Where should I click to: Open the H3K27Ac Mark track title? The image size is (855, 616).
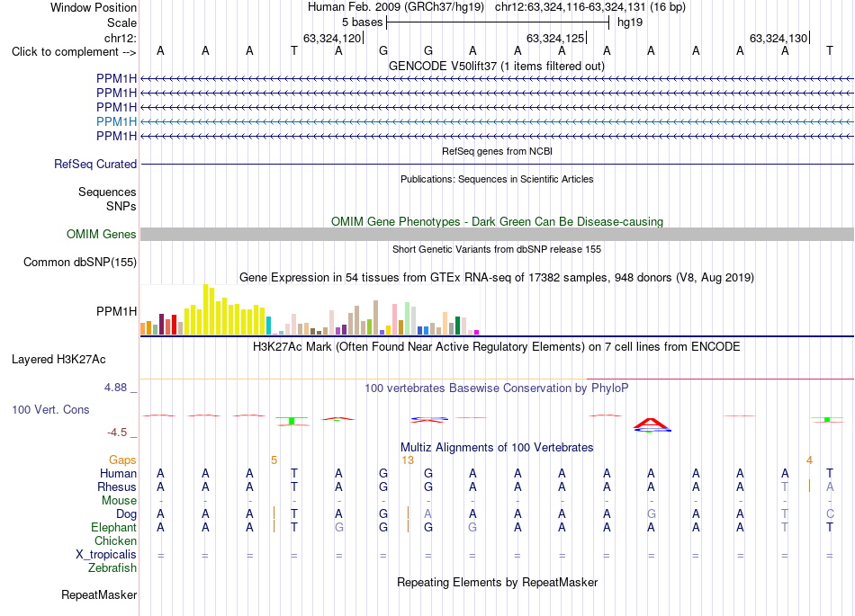[497, 347]
